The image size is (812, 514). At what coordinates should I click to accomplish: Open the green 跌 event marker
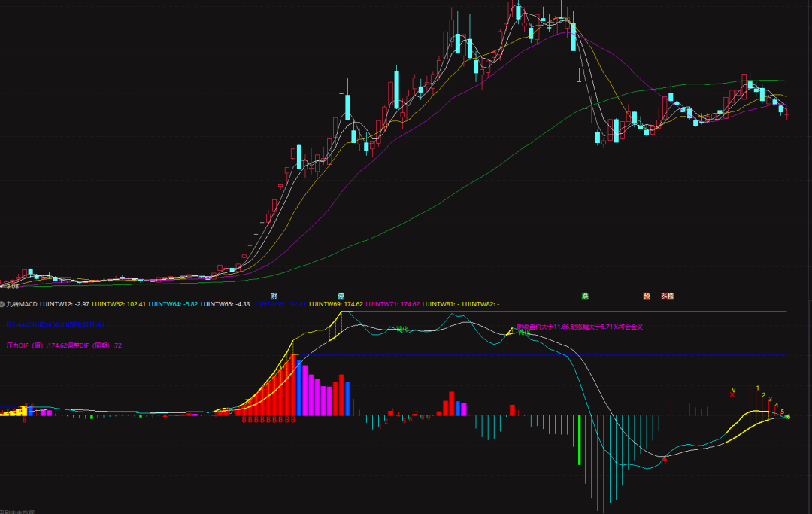[585, 296]
